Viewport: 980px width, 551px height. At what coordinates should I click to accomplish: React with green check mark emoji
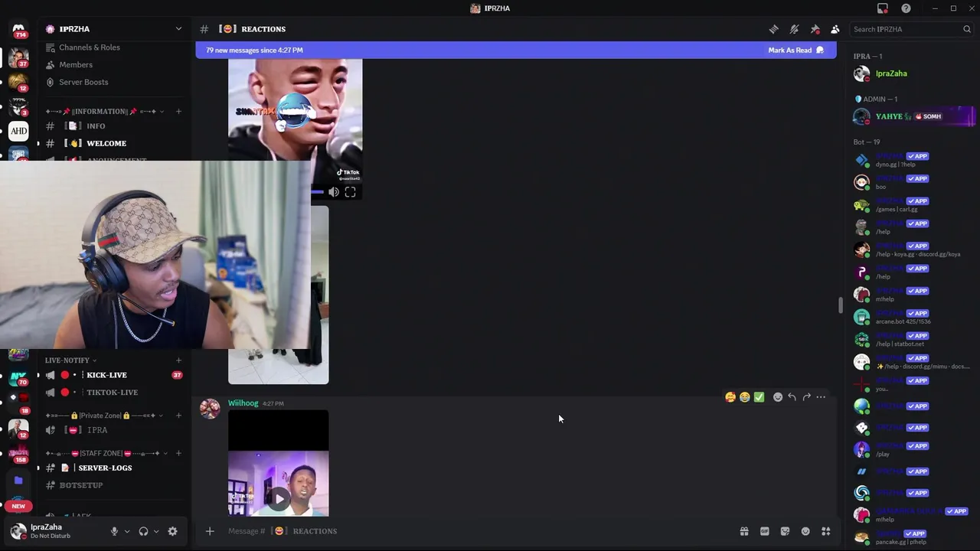coord(759,397)
